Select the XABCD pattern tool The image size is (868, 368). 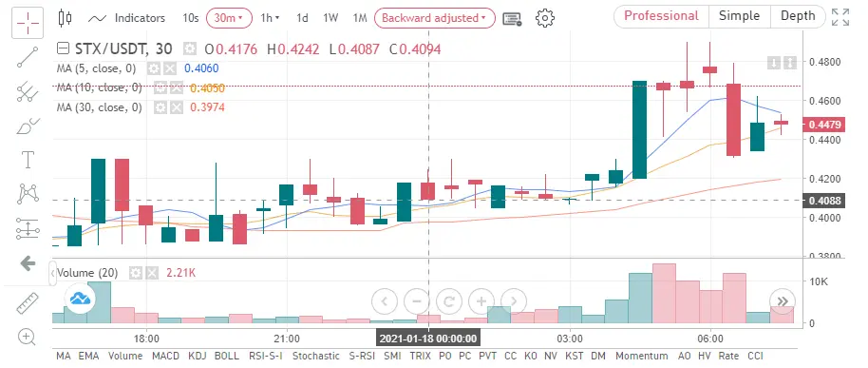point(28,193)
